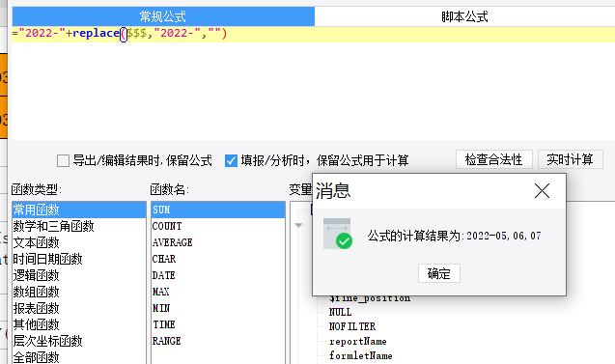Select 数组函数 category
This screenshot has height=364, width=615.
tap(79, 292)
